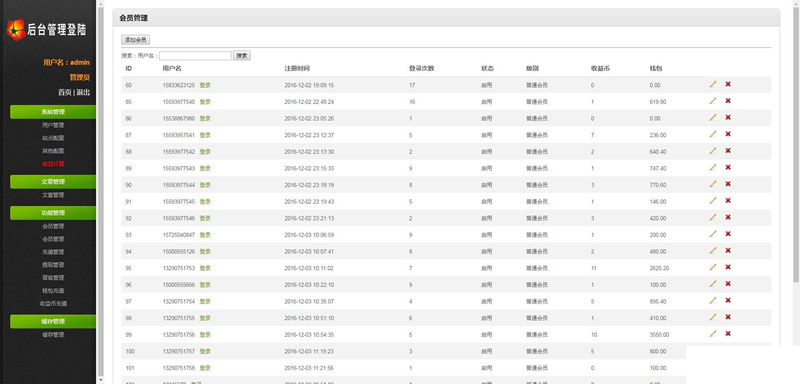Open 充值管理 in sidebar menu

point(53,252)
